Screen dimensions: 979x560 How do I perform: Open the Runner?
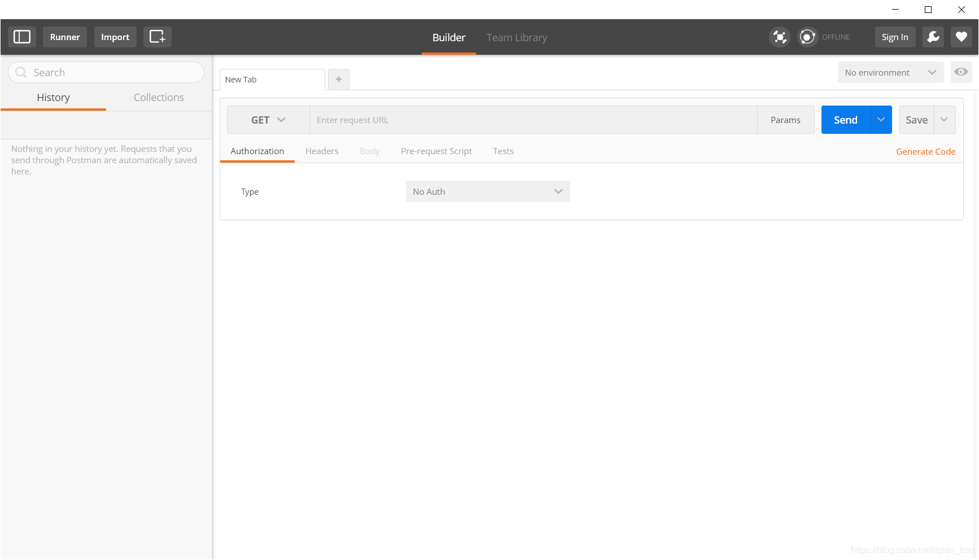tap(65, 37)
